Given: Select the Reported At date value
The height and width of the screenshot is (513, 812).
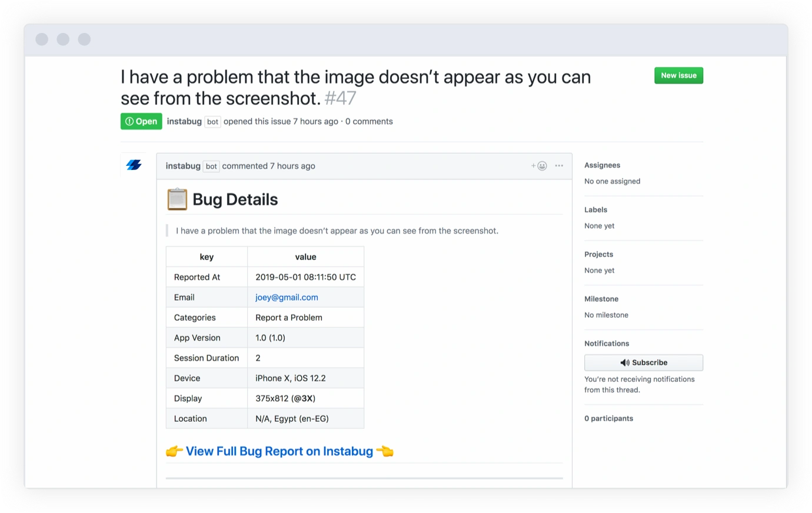Looking at the screenshot, I should point(305,277).
